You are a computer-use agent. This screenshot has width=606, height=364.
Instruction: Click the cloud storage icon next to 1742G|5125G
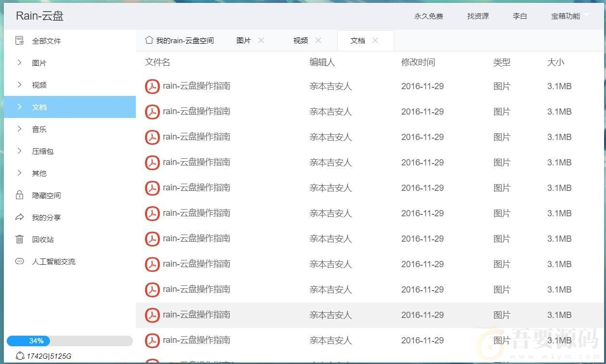pyautogui.click(x=20, y=356)
